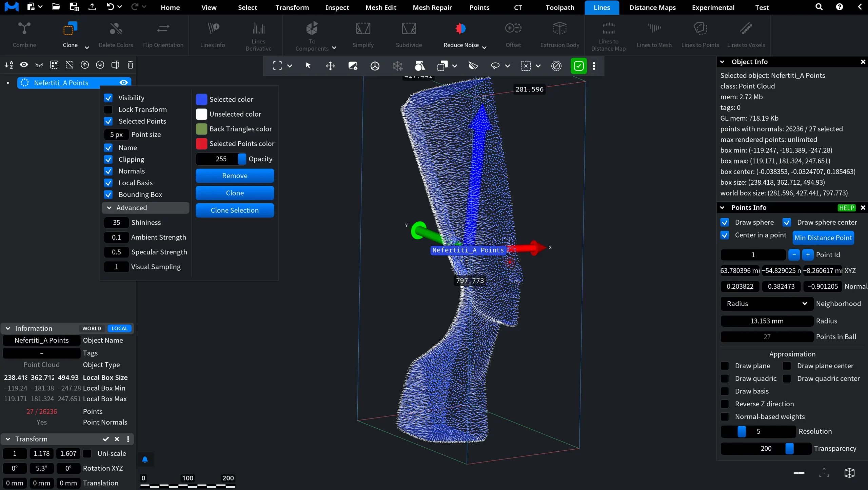
Task: Click the move up arrow circle icon
Action: click(85, 65)
